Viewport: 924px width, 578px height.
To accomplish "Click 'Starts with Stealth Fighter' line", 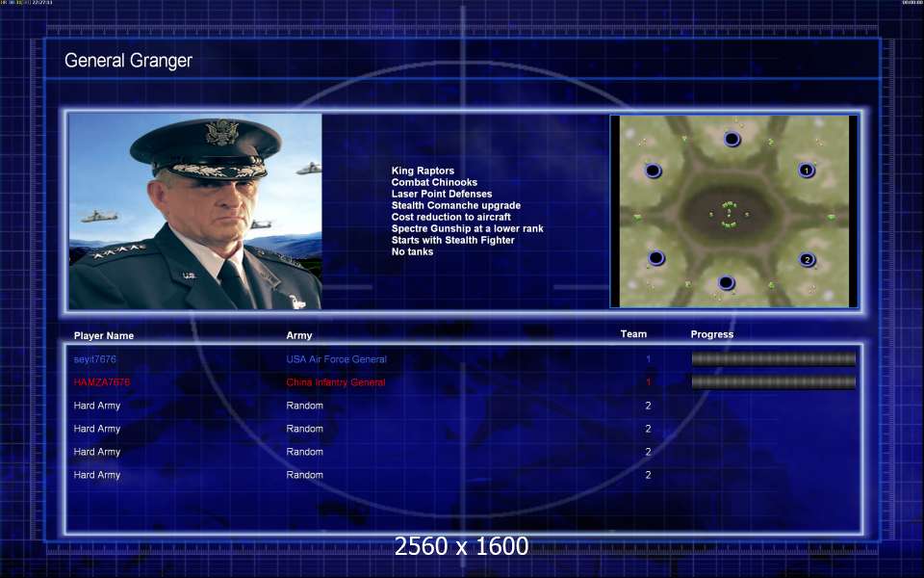I will tap(452, 240).
